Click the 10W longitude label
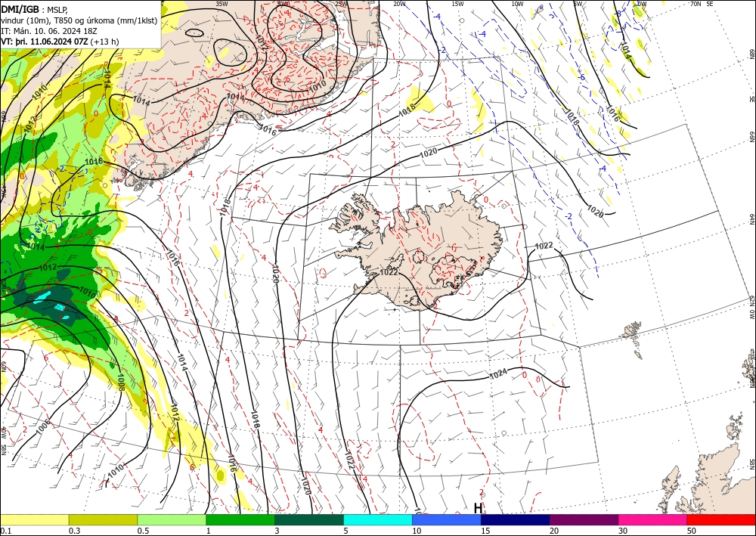The width and height of the screenshot is (756, 536). (x=517, y=4)
